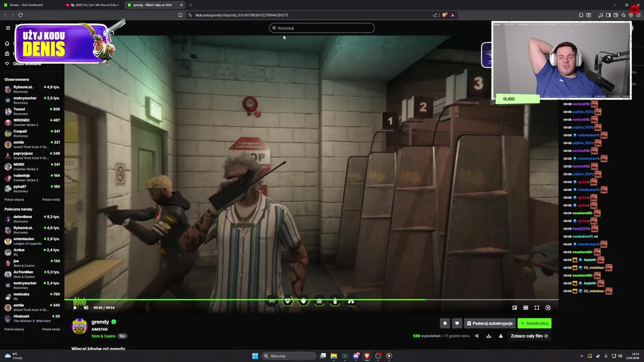Share the page from the address bar
Screen dimensions: 644x362
pyautogui.click(x=435, y=15)
